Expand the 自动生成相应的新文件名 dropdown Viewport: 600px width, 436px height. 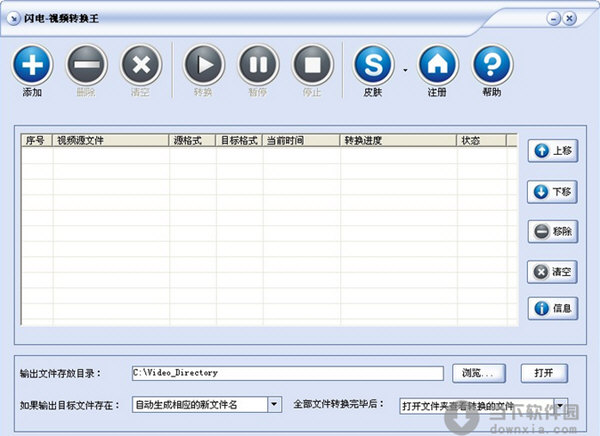(275, 405)
